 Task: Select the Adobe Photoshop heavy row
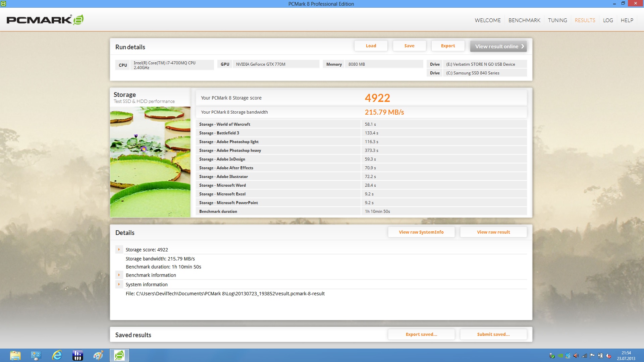click(361, 150)
